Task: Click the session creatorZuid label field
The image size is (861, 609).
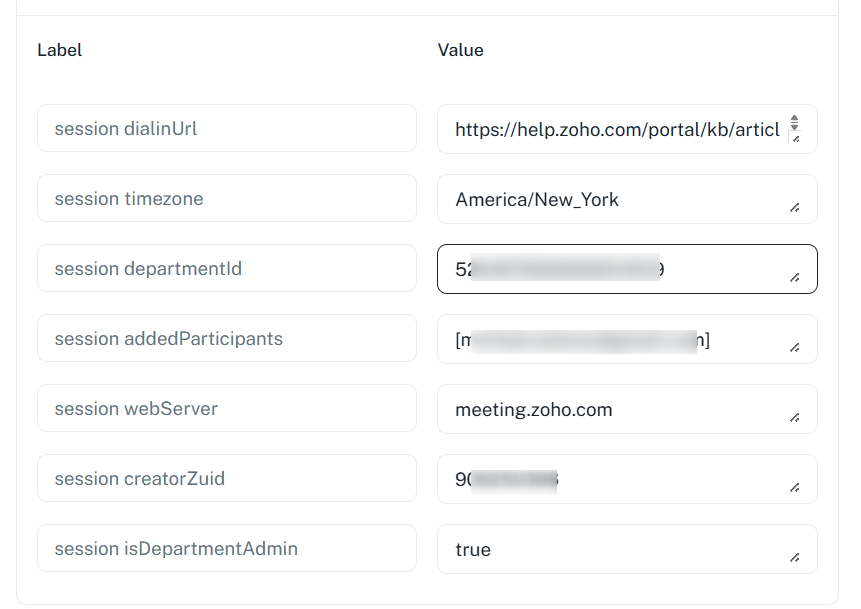Action: (226, 479)
